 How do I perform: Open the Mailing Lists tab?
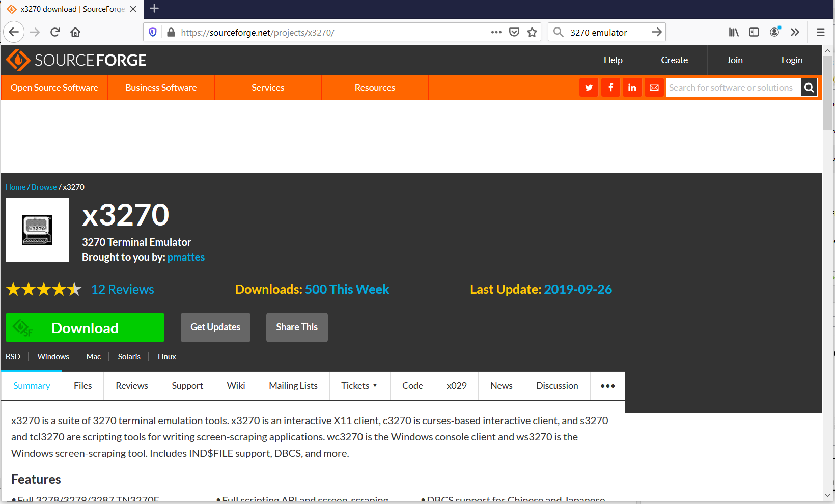(x=293, y=386)
